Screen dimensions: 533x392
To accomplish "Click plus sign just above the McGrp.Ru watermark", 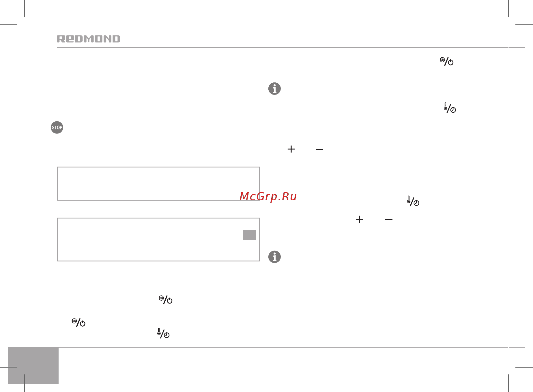I will tap(291, 149).
